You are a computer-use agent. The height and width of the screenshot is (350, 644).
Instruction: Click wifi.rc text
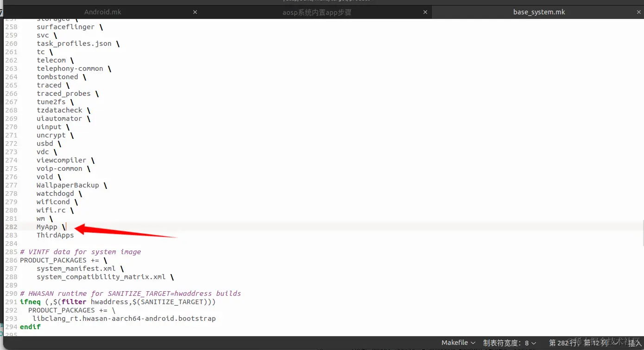click(x=51, y=210)
